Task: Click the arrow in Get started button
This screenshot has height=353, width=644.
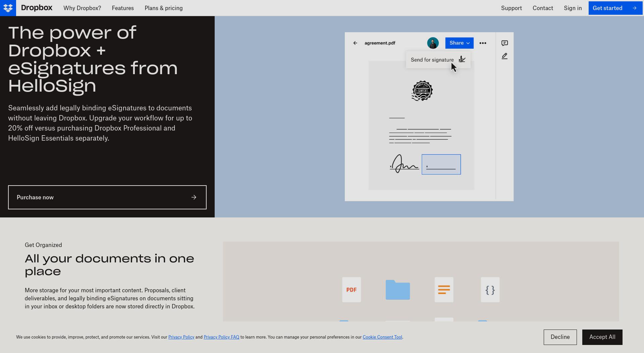Action: (634, 8)
